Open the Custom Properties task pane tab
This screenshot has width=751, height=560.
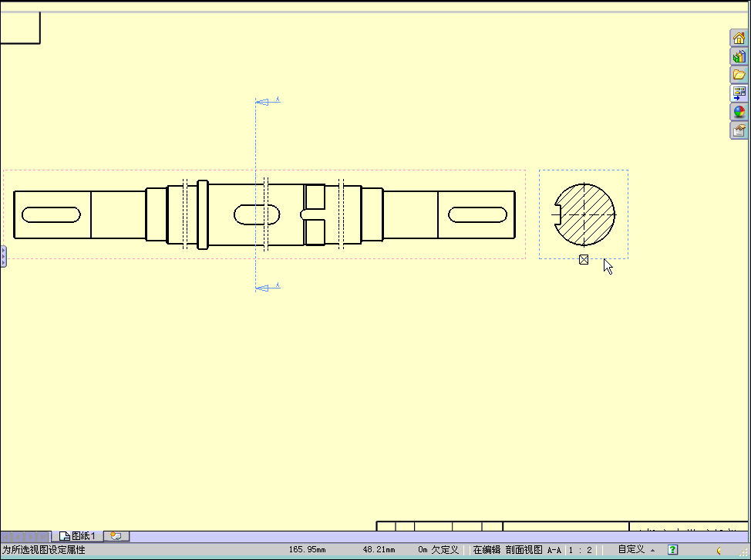pyautogui.click(x=739, y=130)
